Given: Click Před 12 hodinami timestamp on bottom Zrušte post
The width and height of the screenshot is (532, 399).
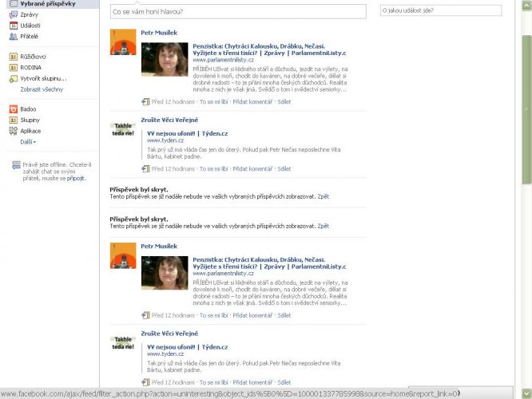Looking at the screenshot, I should point(173,382).
